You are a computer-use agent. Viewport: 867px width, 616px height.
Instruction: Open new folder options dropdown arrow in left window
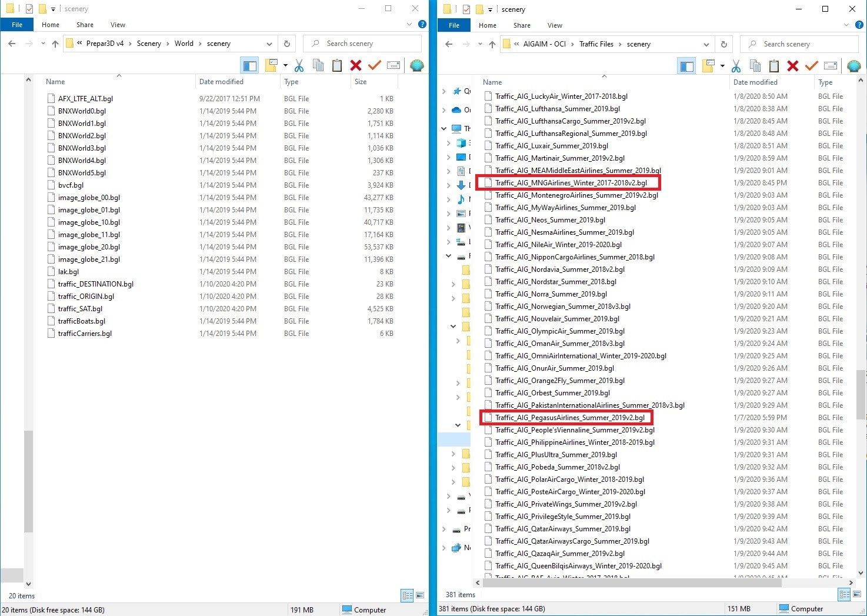pos(285,65)
